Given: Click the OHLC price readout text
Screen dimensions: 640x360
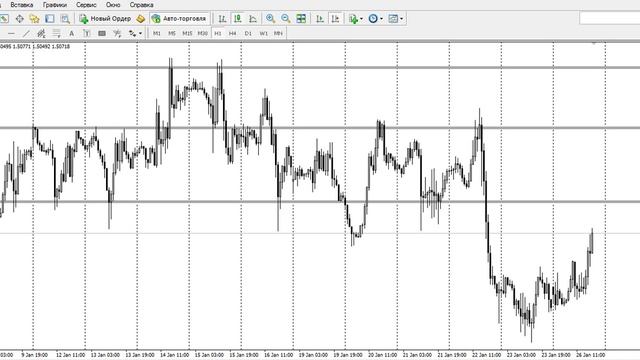Looking at the screenshot, I should tap(35, 47).
